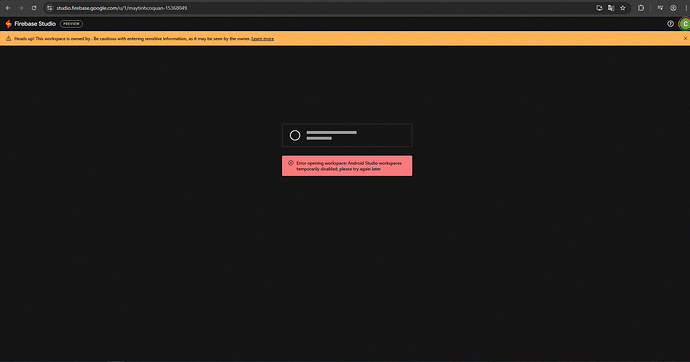
Task: Go back to the previous browser page
Action: click(x=8, y=8)
